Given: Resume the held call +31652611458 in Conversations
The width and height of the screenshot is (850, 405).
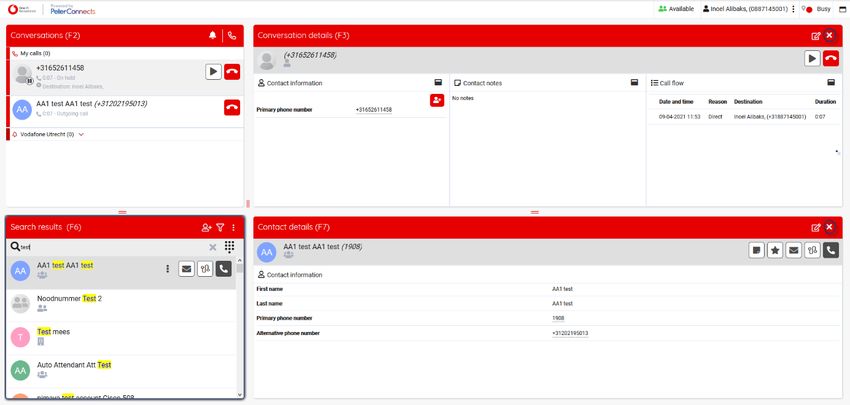Looking at the screenshot, I should pyautogui.click(x=214, y=72).
